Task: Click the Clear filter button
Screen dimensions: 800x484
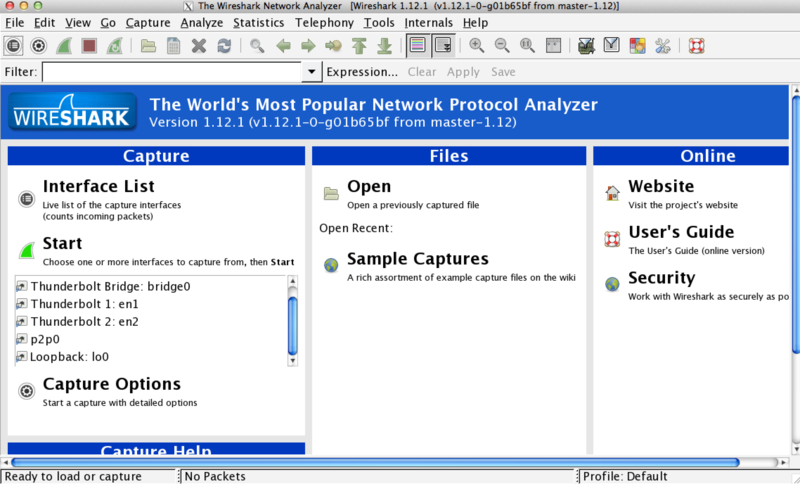Action: pos(422,72)
